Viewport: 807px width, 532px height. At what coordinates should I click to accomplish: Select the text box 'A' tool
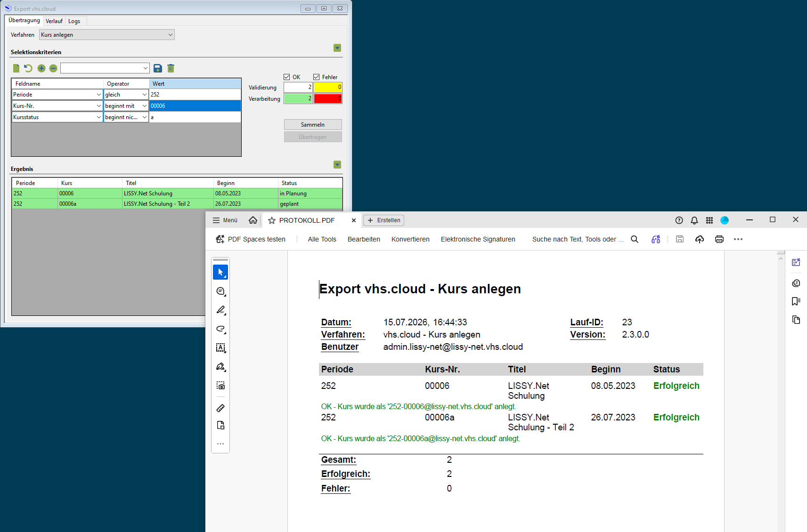tap(220, 348)
